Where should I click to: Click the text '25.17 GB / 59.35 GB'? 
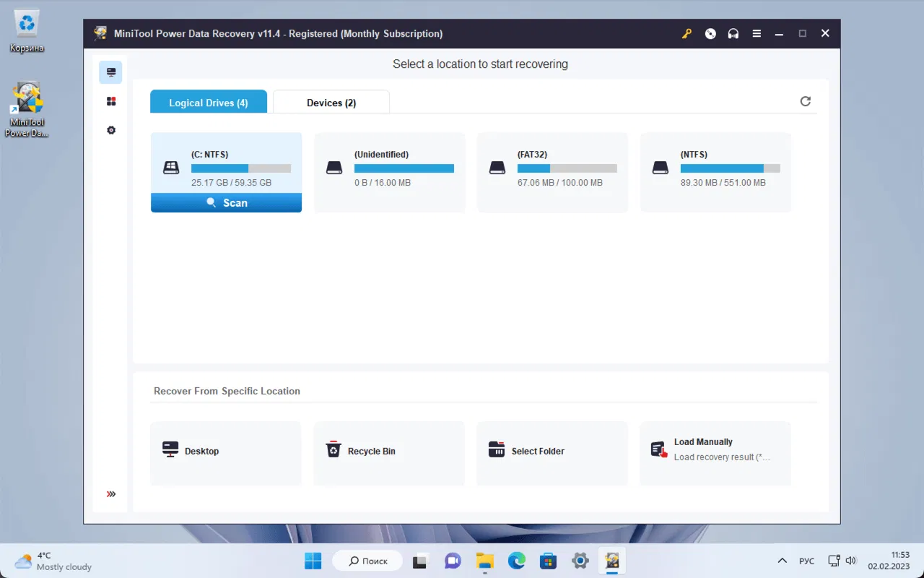click(x=232, y=183)
